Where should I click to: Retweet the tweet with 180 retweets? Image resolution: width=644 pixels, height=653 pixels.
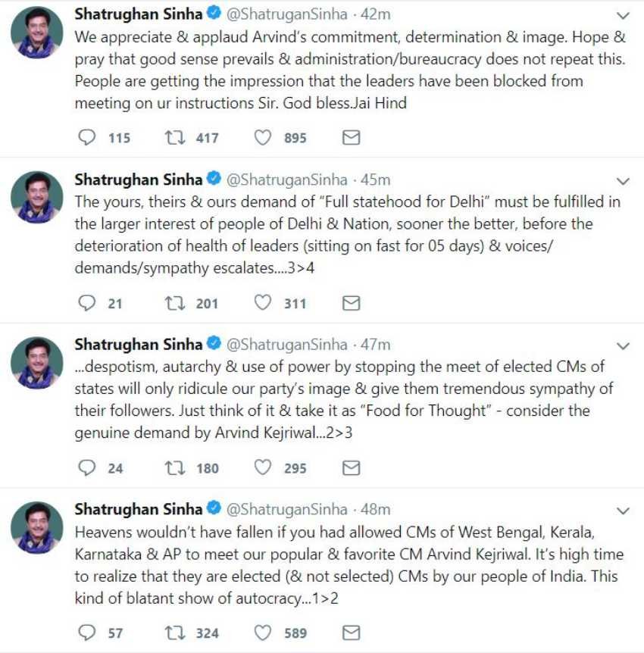tap(175, 468)
